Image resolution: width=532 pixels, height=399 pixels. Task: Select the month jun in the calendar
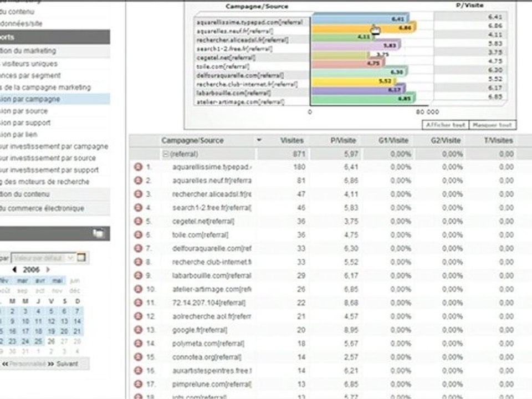click(75, 280)
